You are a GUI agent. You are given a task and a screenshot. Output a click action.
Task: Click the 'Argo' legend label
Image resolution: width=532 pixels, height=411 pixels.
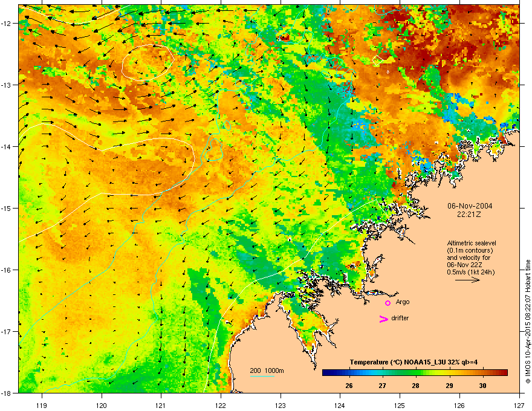[403, 302]
